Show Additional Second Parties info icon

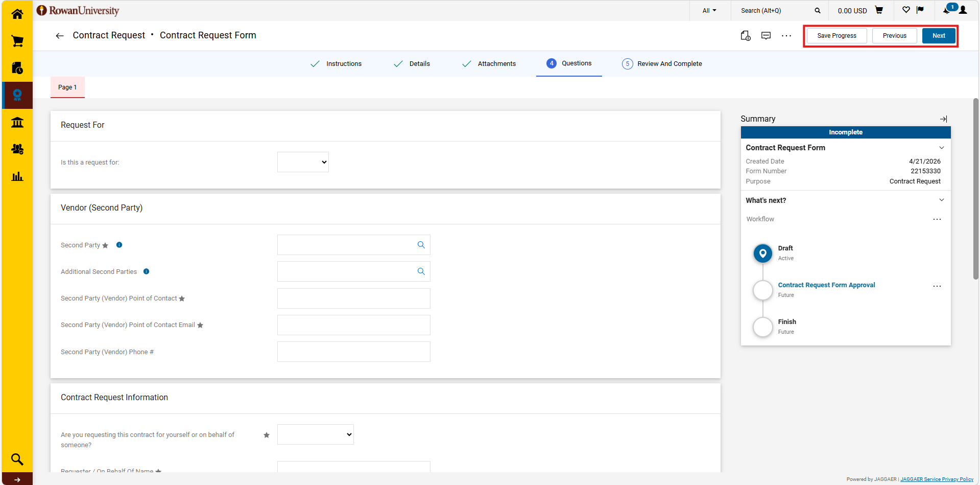pyautogui.click(x=146, y=271)
